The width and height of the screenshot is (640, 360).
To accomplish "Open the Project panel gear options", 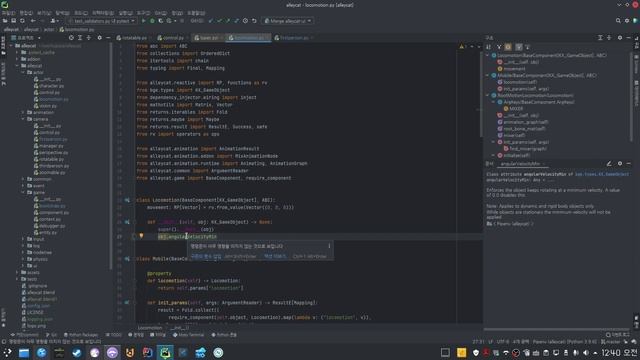I will [x=100, y=38].
